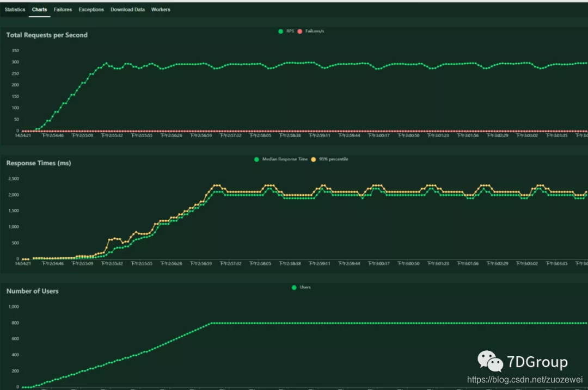Click 200 label in Number of Users chart

tap(15, 371)
